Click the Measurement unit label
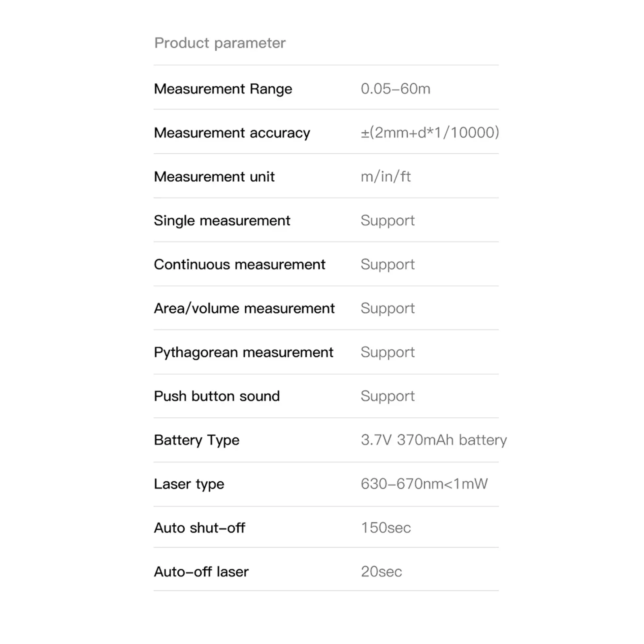The image size is (644, 644). pyautogui.click(x=214, y=177)
